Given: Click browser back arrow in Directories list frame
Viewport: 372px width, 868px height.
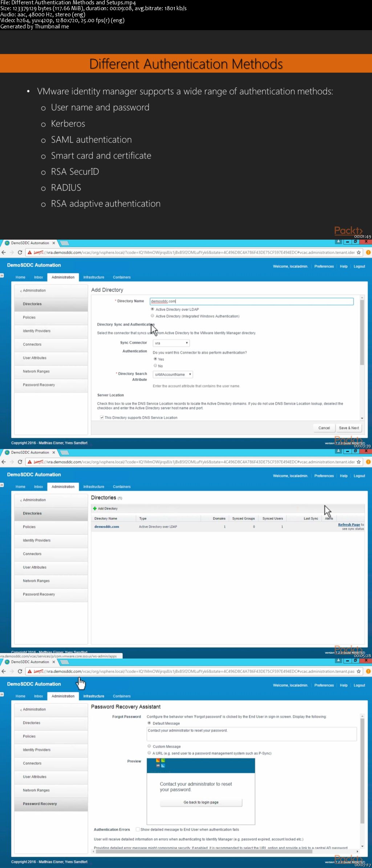Looking at the screenshot, I should (4, 462).
